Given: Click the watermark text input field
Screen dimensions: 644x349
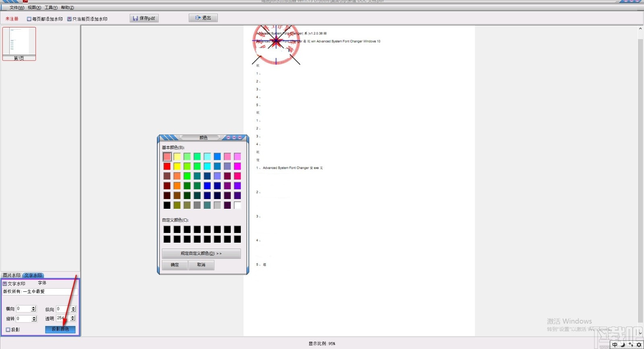Looking at the screenshot, I should [x=40, y=291].
